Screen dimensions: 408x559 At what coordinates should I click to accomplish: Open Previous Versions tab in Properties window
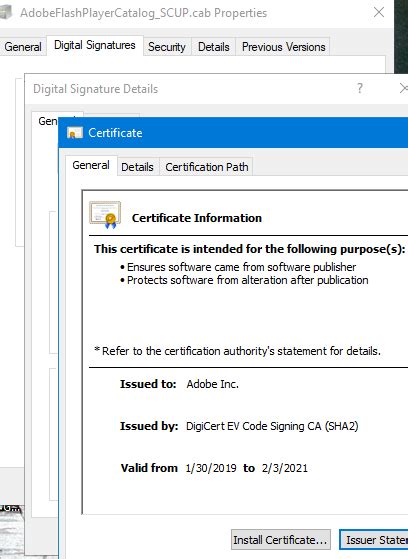[284, 47]
